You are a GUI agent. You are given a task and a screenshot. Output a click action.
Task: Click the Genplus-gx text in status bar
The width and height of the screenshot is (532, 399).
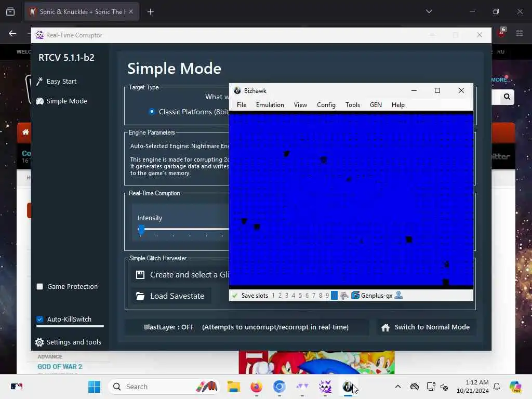tap(377, 296)
